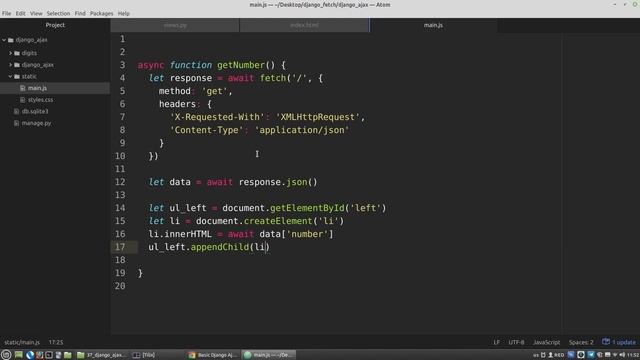Open the Edit menu
Viewport: 640px width, 360px height.
20,13
